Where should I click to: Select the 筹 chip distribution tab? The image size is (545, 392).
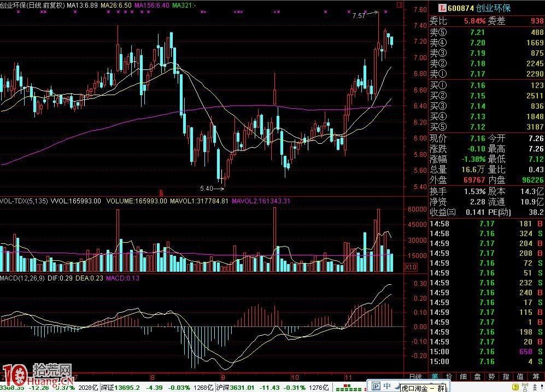click(536, 377)
